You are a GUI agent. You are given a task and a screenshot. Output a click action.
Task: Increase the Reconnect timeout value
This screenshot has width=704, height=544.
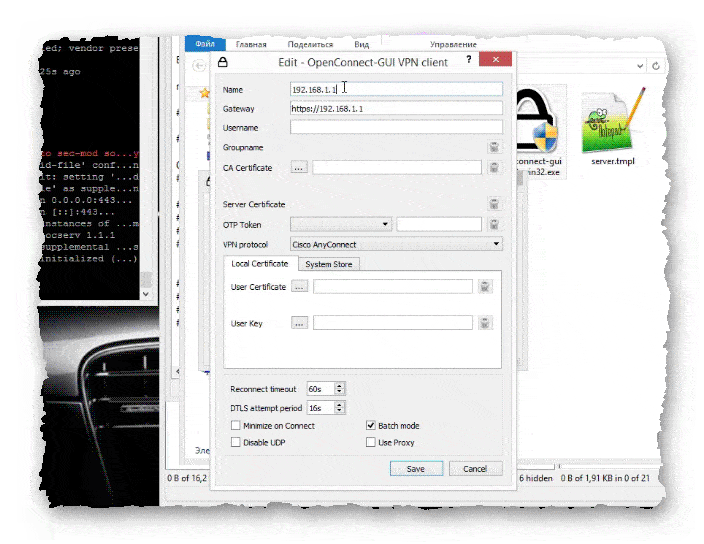[339, 386]
